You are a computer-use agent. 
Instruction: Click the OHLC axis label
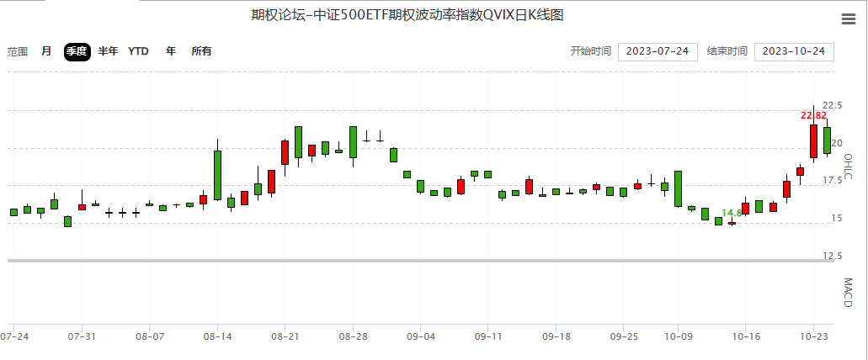847,167
